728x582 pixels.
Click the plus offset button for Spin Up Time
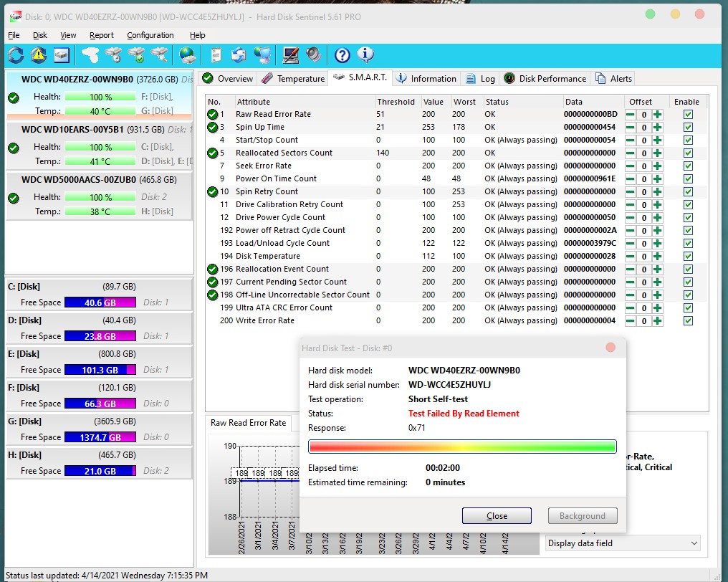click(657, 128)
